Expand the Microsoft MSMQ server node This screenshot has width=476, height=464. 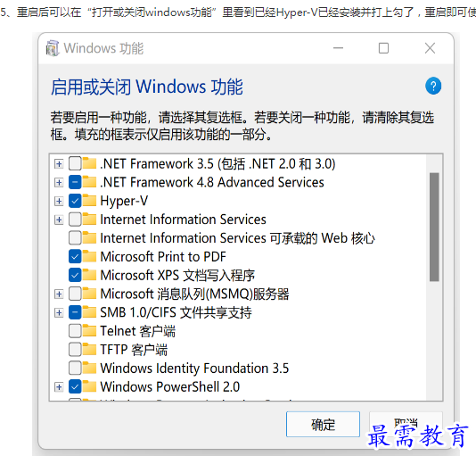click(x=59, y=294)
